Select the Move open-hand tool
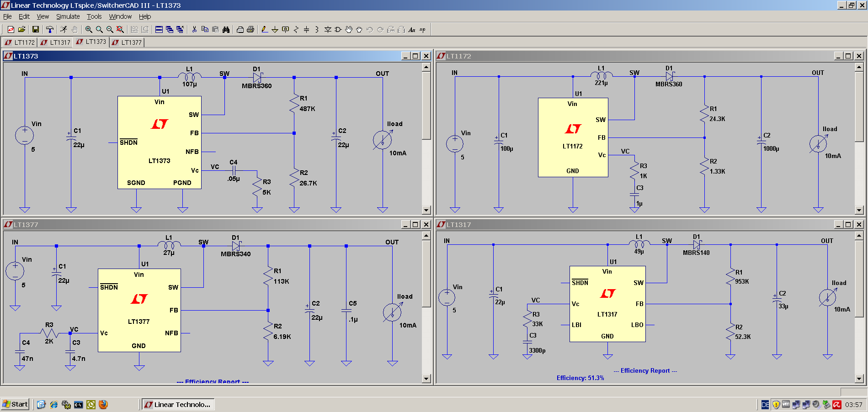The width and height of the screenshot is (868, 412). (349, 29)
